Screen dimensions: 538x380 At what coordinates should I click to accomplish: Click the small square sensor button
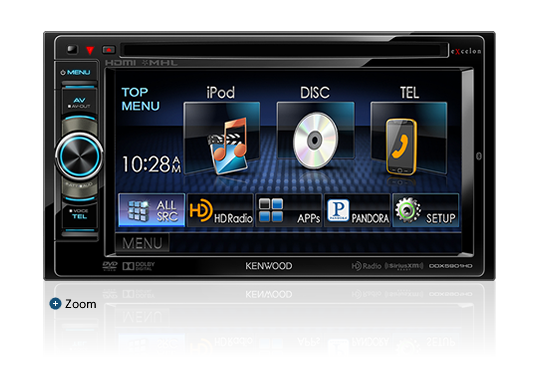tap(72, 49)
